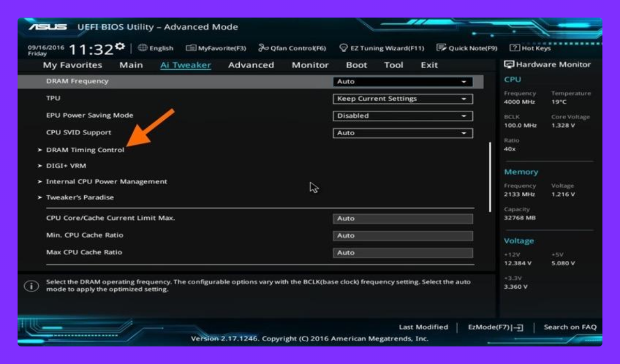Screen dimensions: 620x364
Task: Click the info icon in the help bar
Action: click(32, 286)
